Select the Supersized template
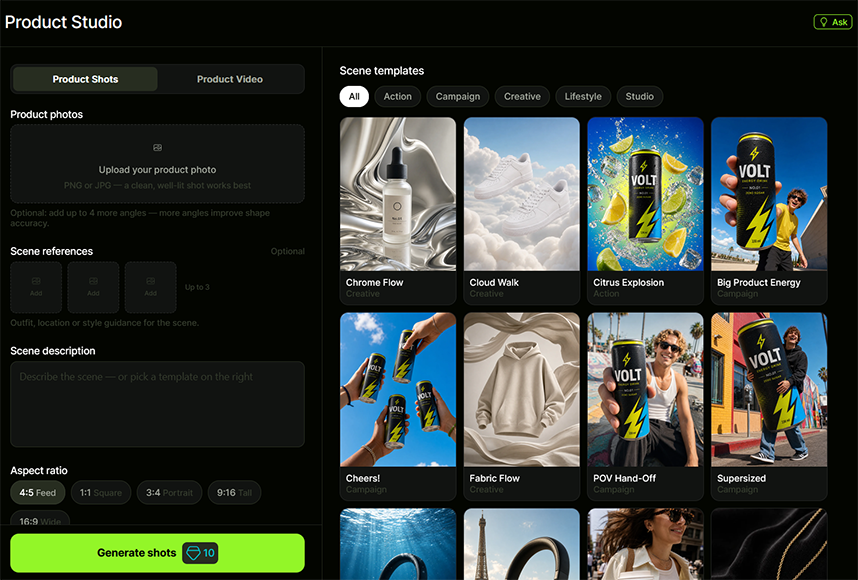 tap(769, 407)
